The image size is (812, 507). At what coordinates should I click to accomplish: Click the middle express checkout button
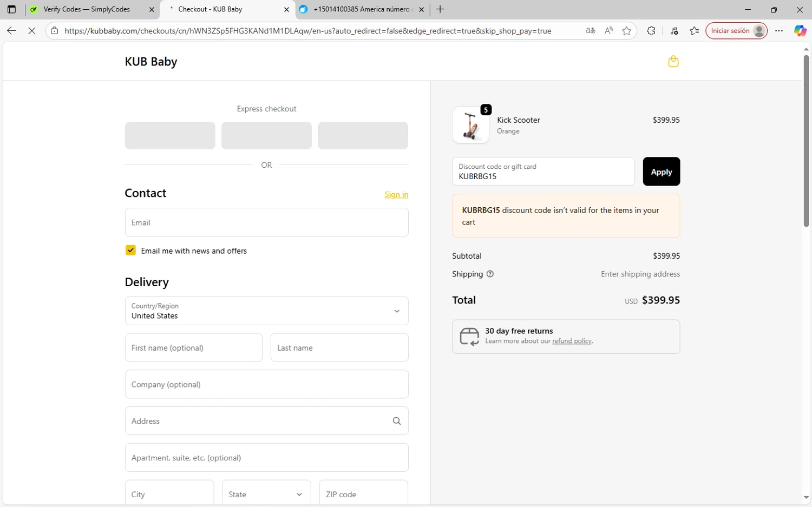click(x=266, y=135)
